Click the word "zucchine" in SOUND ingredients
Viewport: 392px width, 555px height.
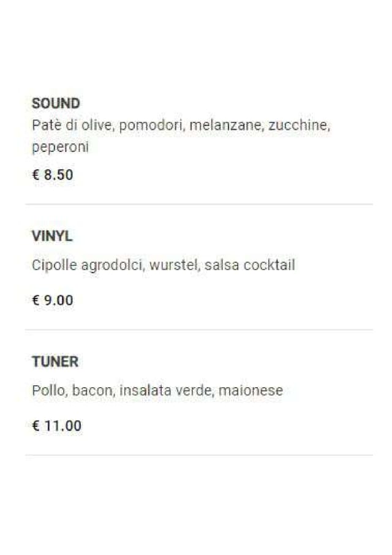point(299,126)
